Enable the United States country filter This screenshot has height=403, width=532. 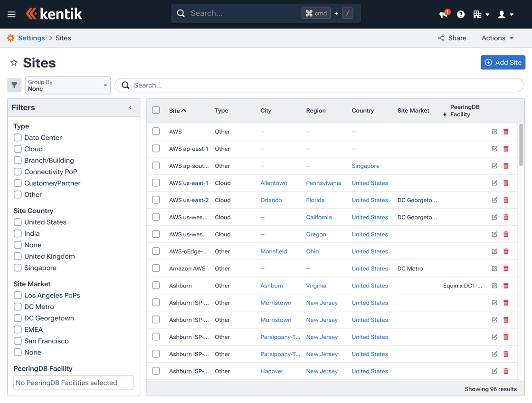coord(17,222)
